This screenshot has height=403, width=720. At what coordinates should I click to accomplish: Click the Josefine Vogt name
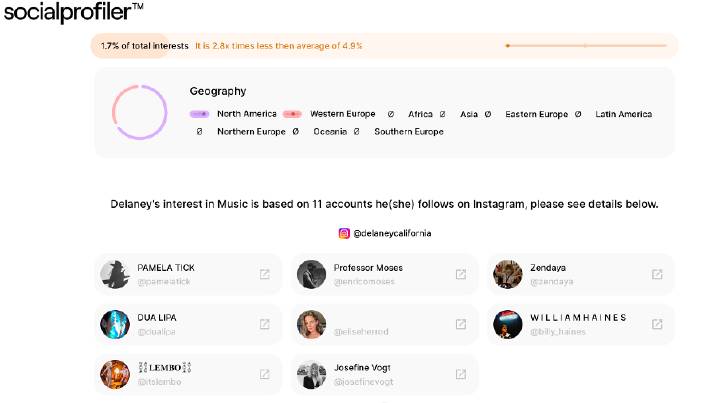[362, 368]
